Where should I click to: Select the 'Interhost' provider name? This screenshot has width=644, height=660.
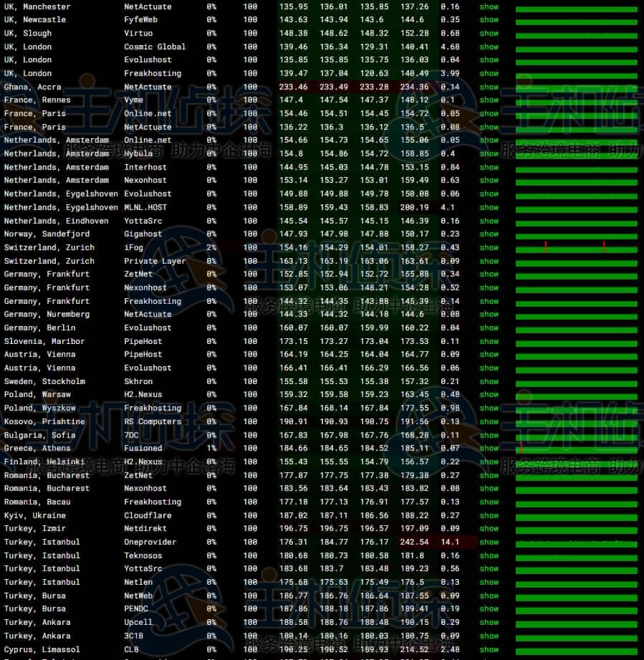click(x=145, y=167)
